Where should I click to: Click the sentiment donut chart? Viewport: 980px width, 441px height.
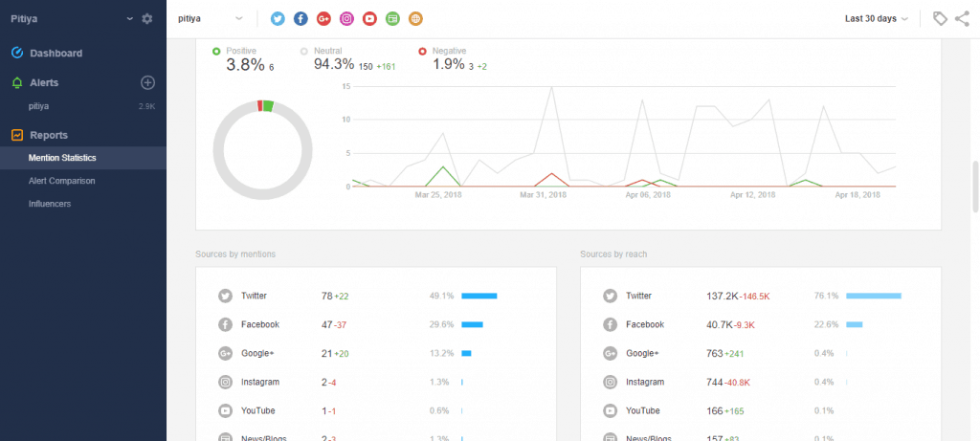262,149
